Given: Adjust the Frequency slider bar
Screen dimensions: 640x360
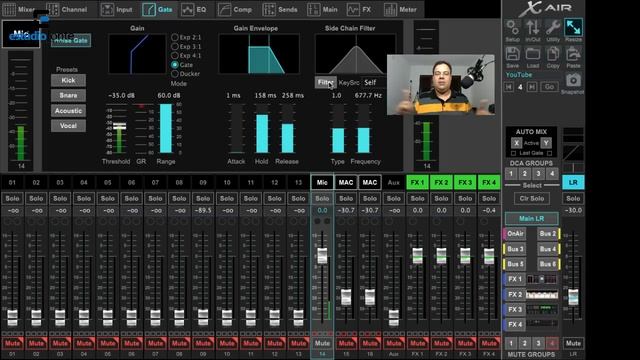Looking at the screenshot, I should [x=364, y=128].
